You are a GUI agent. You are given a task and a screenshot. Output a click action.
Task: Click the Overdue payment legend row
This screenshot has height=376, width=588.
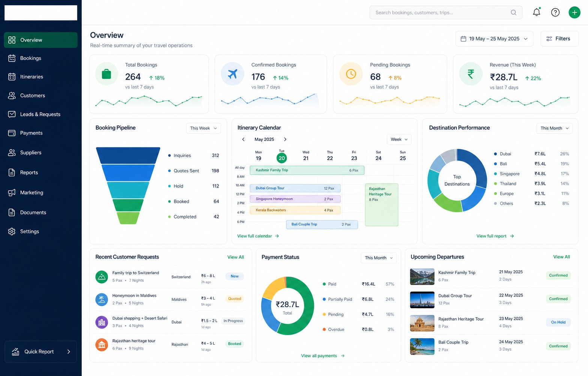[358, 330]
